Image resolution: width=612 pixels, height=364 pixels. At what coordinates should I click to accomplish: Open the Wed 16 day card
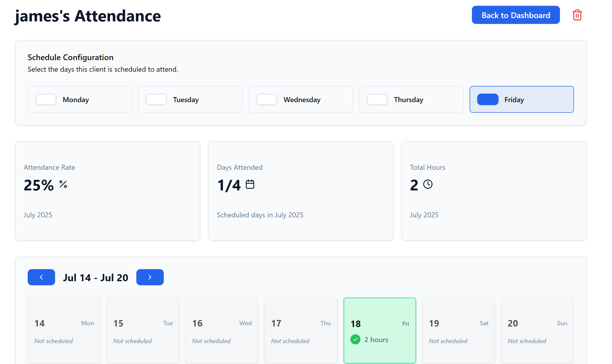point(222,330)
